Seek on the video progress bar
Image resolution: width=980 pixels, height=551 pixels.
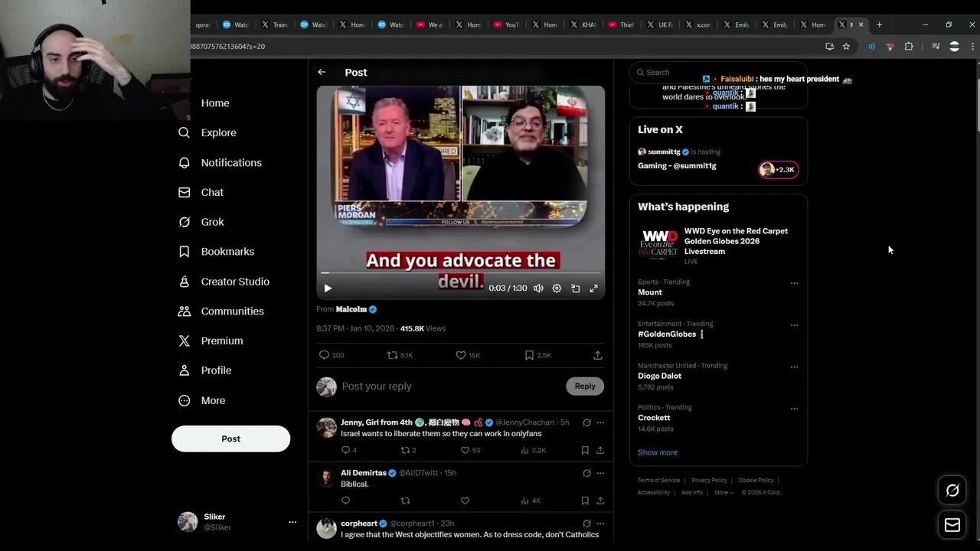tap(461, 272)
